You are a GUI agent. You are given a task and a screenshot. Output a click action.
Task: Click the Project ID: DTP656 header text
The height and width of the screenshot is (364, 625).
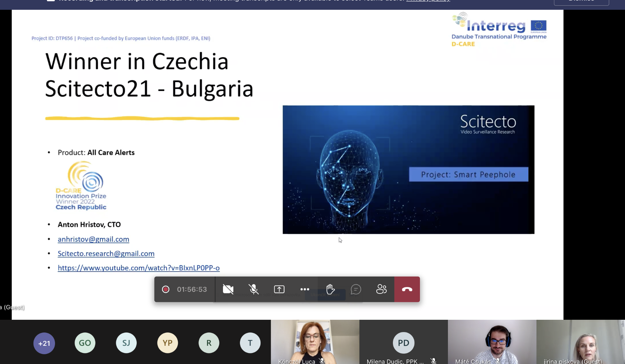[121, 38]
